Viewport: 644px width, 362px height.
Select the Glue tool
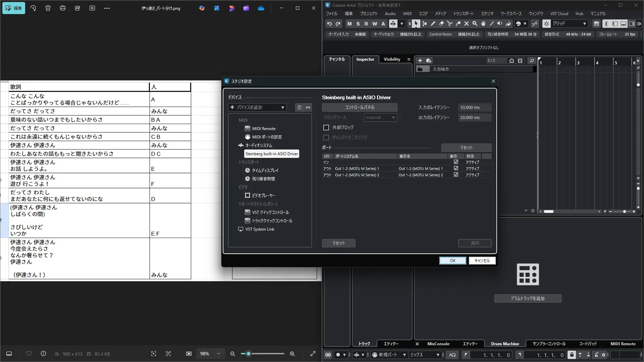pos(458,23)
